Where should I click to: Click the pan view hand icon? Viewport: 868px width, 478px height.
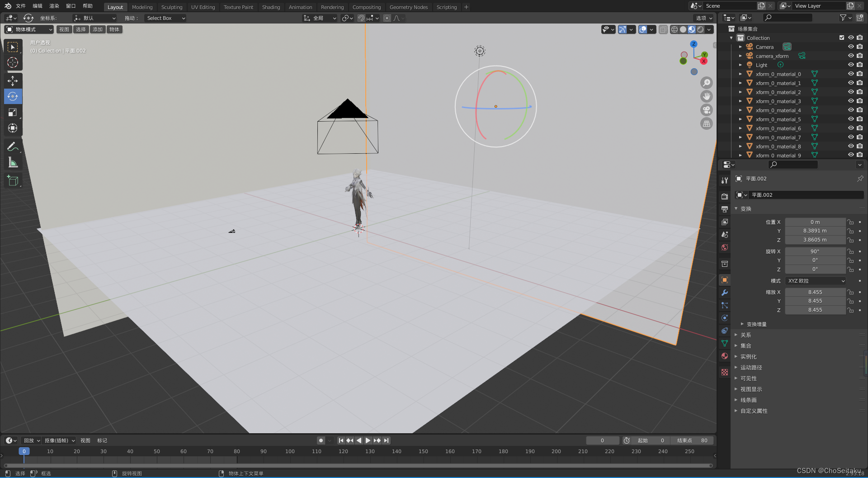point(706,96)
